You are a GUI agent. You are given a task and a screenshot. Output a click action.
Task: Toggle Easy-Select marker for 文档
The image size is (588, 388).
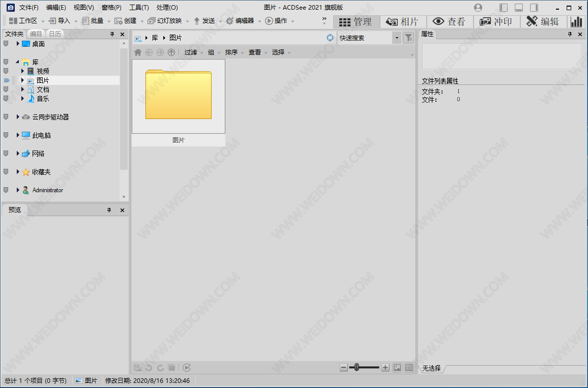point(6,89)
